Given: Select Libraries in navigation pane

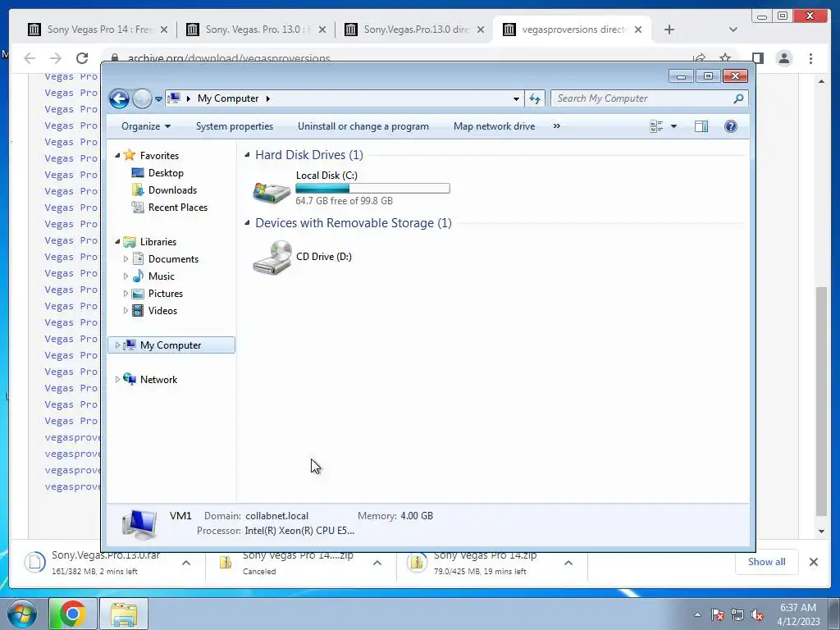Looking at the screenshot, I should (x=158, y=242).
